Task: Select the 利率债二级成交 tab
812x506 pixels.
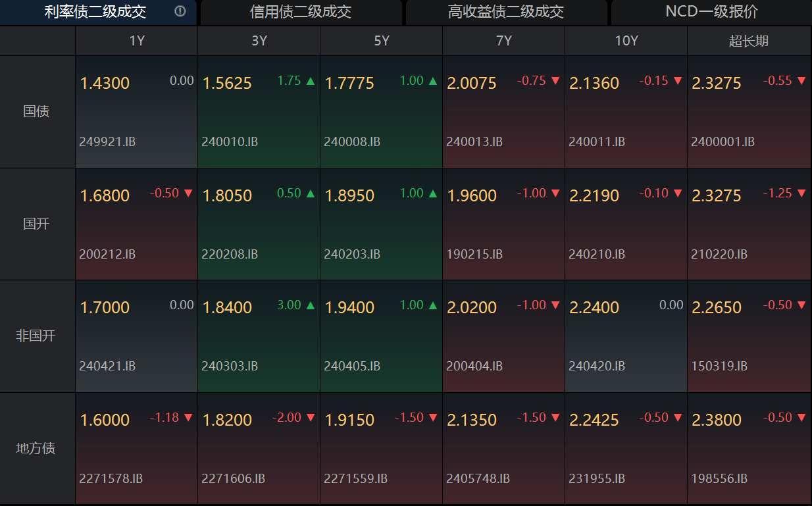Action: 95,13
